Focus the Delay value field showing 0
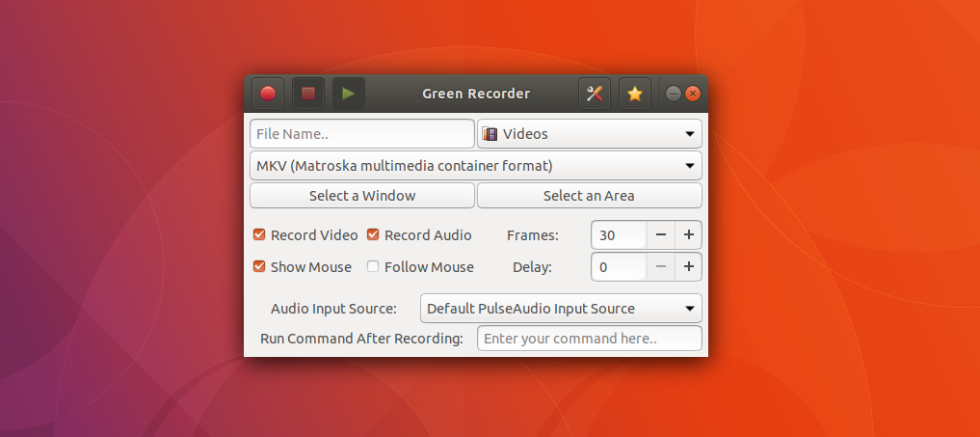The image size is (980, 437). (619, 266)
